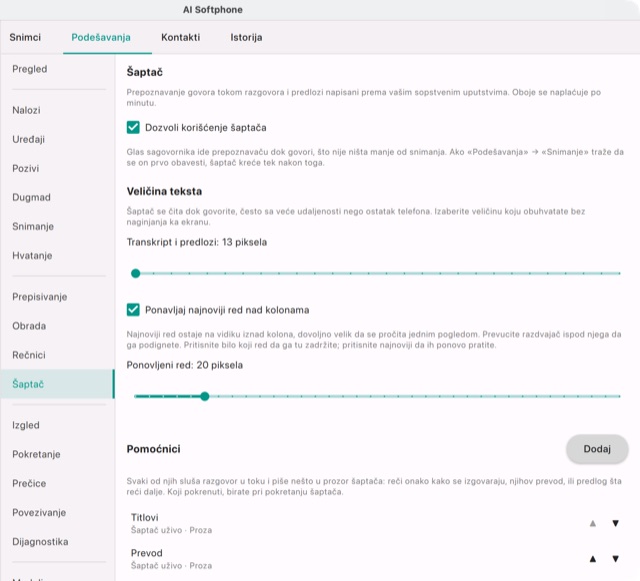Click the Ponovljeni red slider handle
The image size is (640, 581).
pyautogui.click(x=205, y=396)
